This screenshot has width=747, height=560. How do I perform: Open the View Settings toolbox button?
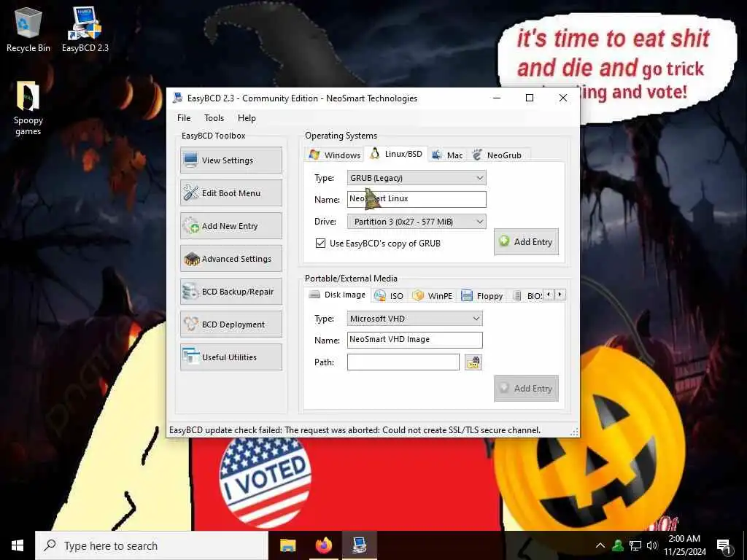click(x=231, y=160)
